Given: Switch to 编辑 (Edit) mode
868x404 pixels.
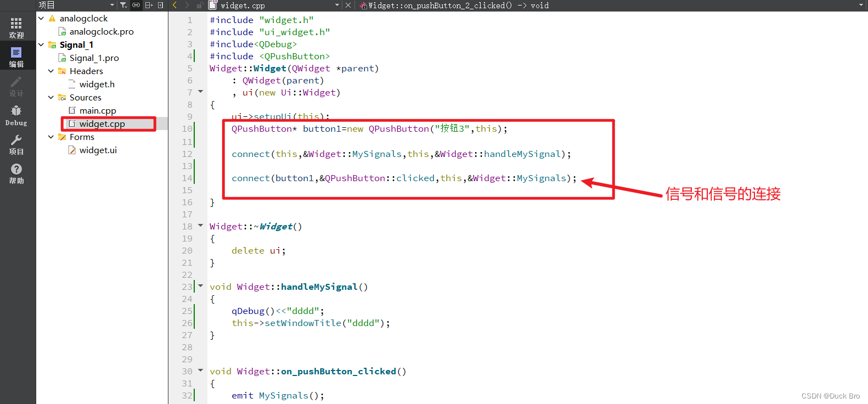Looking at the screenshot, I should pyautogui.click(x=16, y=57).
